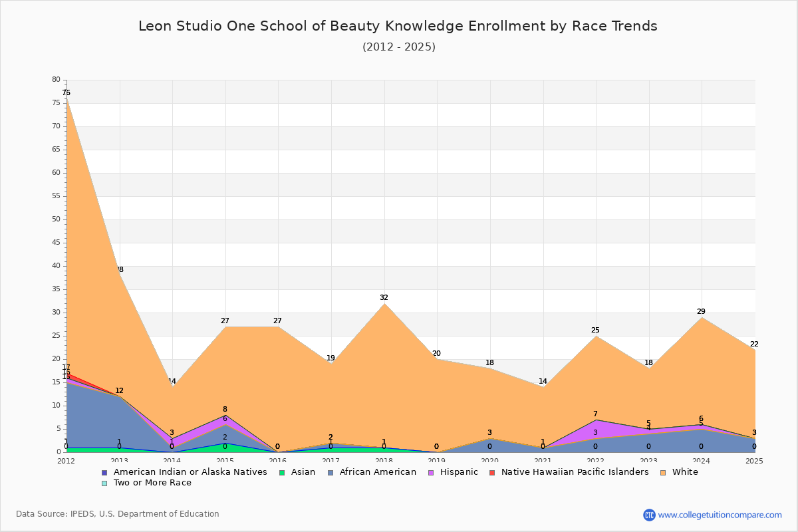Select the 2025 total data label 22
This screenshot has height=532, width=798.
[x=754, y=344]
